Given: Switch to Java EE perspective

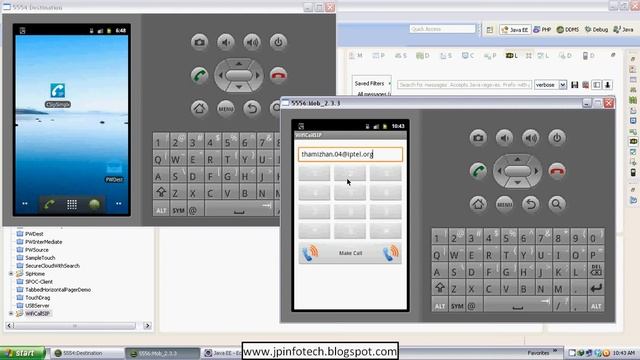Looking at the screenshot, I should [x=515, y=29].
